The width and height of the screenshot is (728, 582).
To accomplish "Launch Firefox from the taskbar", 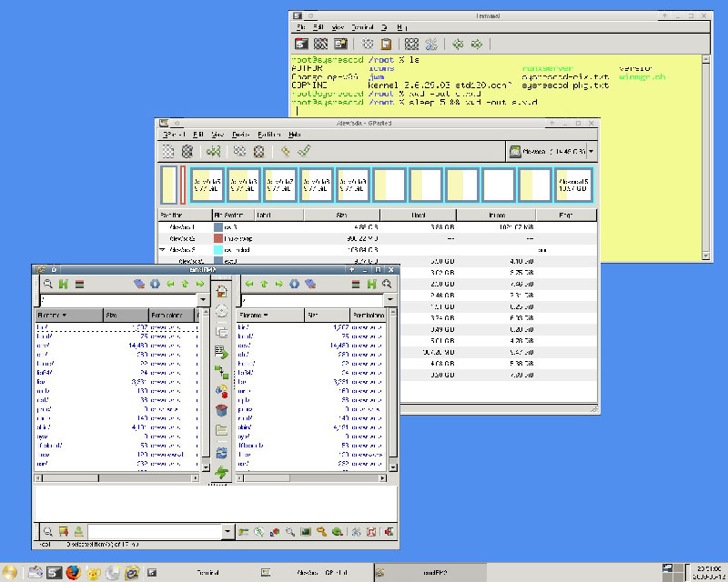I will click(73, 571).
